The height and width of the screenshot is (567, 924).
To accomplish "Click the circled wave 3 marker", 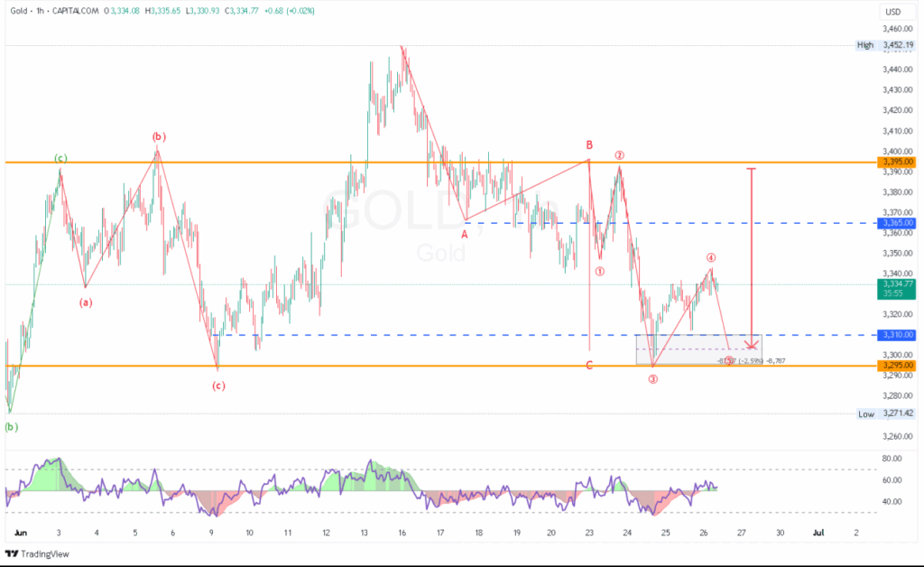I will [652, 379].
